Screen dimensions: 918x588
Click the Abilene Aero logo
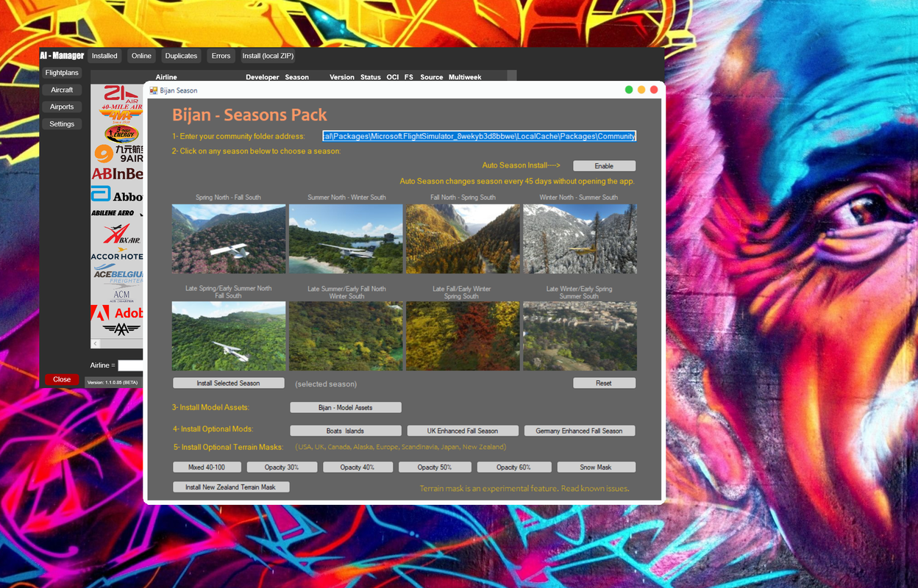pos(116,213)
